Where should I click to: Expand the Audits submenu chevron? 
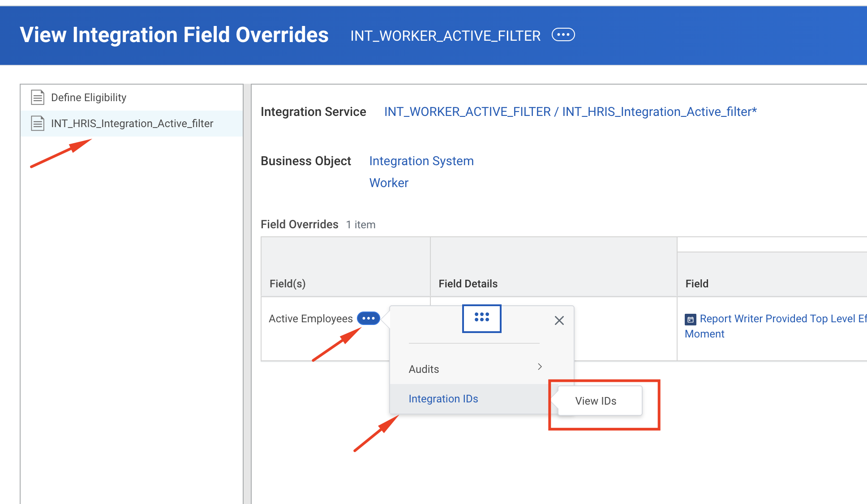click(540, 367)
